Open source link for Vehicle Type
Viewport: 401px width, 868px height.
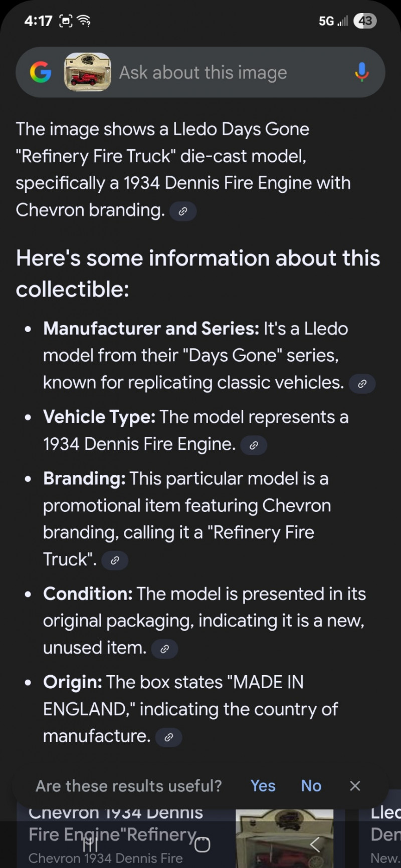254,445
